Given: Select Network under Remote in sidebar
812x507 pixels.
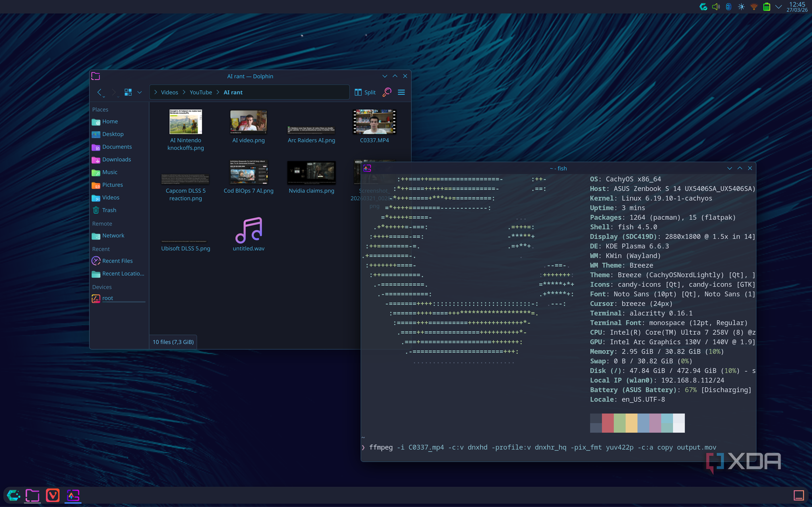Looking at the screenshot, I should coord(118,236).
